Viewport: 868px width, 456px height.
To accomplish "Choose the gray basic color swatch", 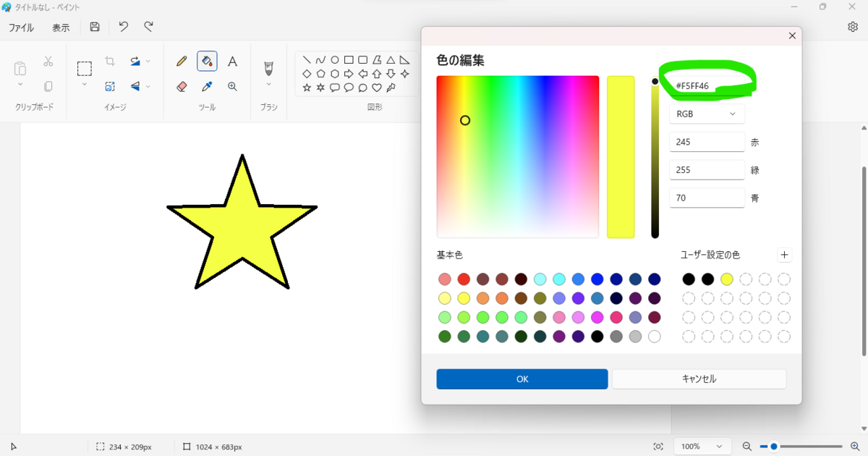I will tap(616, 337).
